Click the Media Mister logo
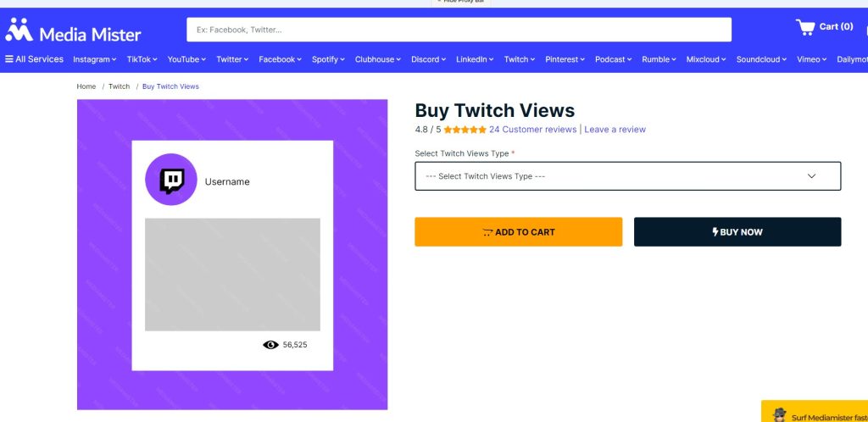The image size is (868, 422). click(x=73, y=31)
